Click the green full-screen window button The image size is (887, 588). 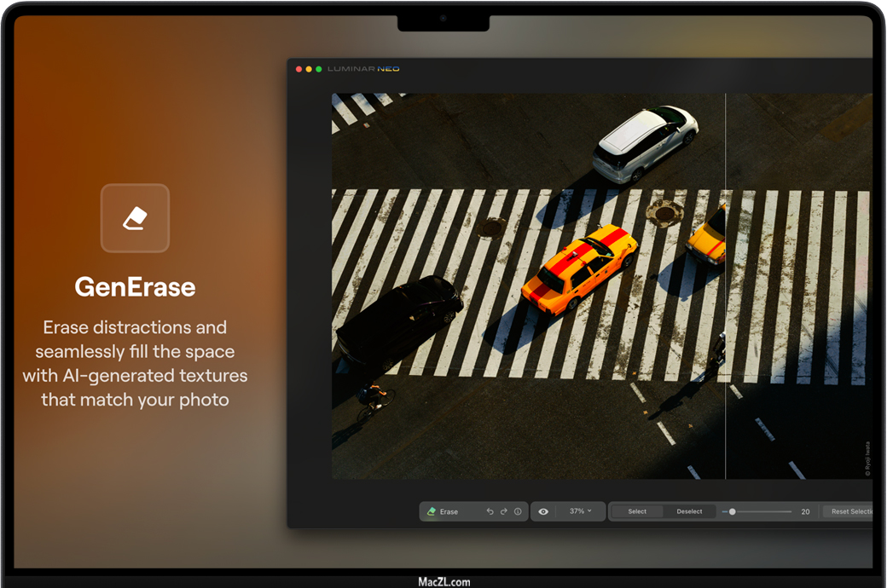click(319, 69)
